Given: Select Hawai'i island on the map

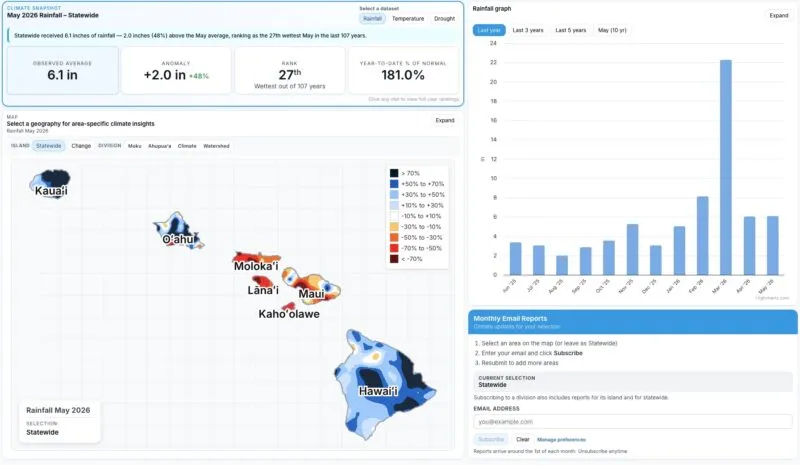Looking at the screenshot, I should (383, 383).
